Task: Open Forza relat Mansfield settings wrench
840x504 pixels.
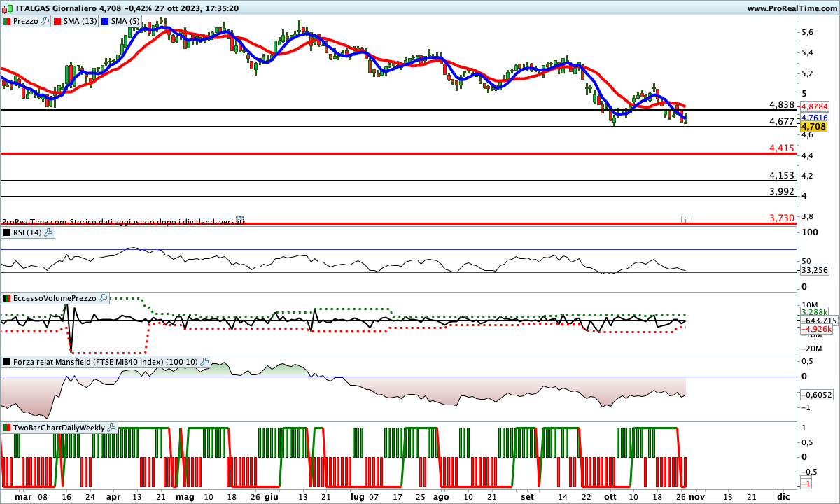Action: [204, 362]
